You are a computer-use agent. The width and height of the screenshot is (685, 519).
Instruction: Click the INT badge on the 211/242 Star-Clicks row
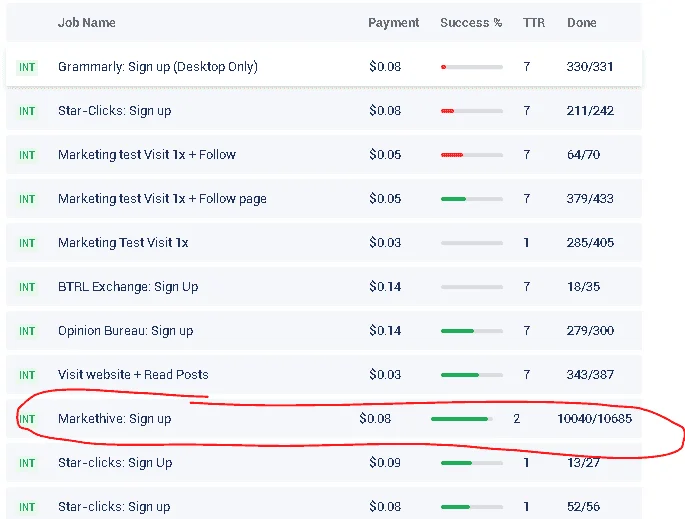(x=27, y=111)
